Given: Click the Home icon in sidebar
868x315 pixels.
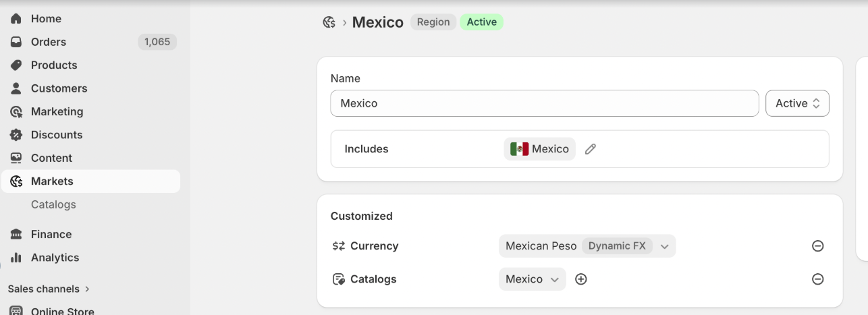Looking at the screenshot, I should [x=16, y=19].
